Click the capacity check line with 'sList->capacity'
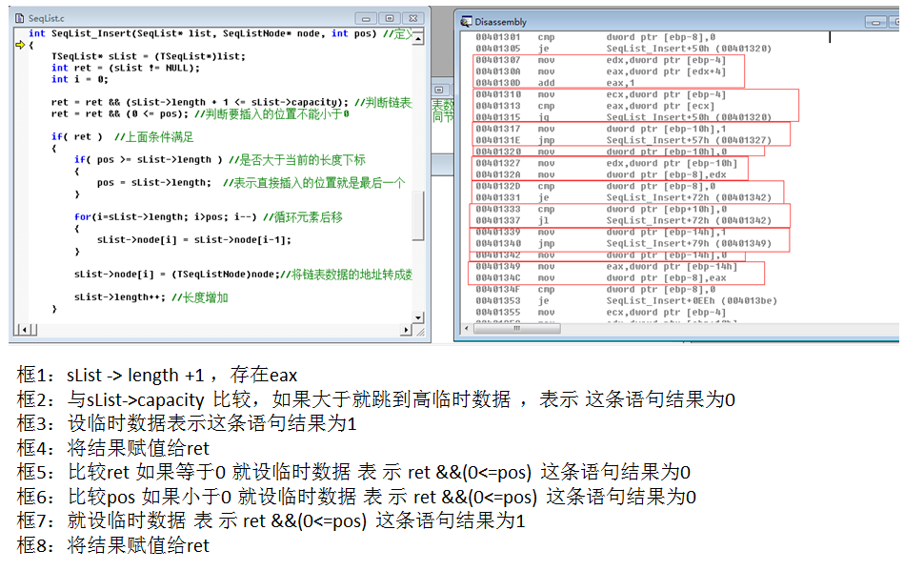 tap(231, 102)
